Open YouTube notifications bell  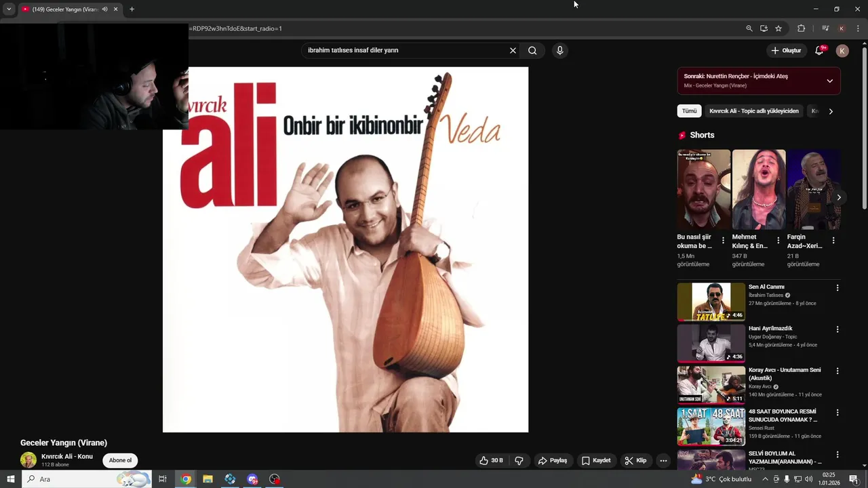(x=819, y=50)
